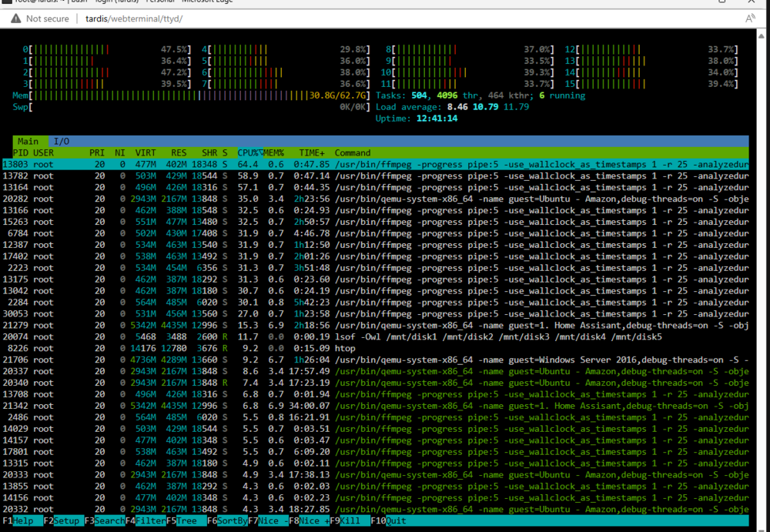Sort by the MEM% column header
Viewport: 770px width, 532px height.
274,152
